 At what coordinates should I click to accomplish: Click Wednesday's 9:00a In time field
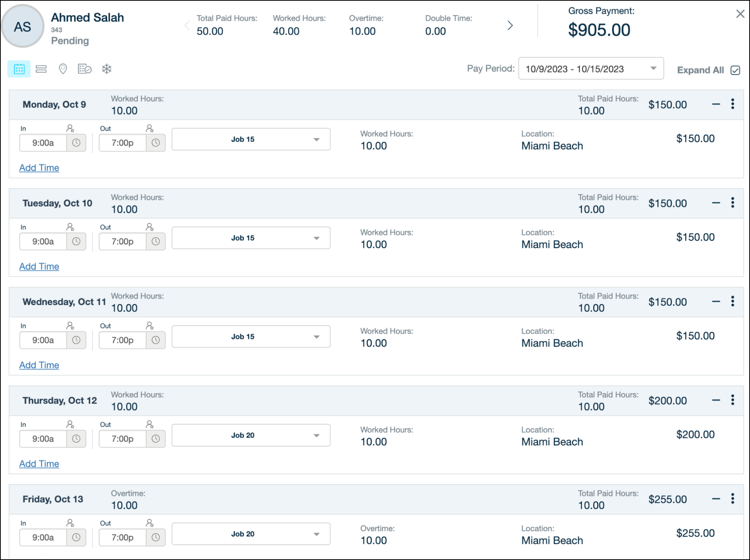point(43,340)
